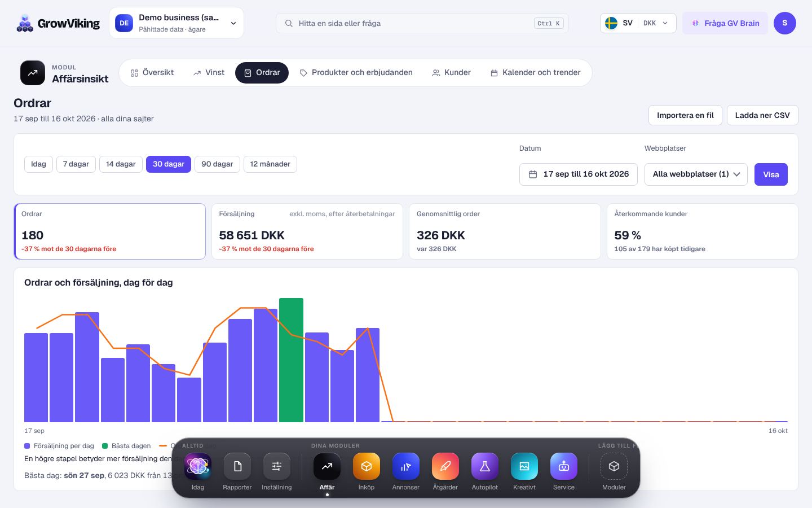Open the Annonser module icon
Screen dimensions: 812x508
click(x=406, y=466)
